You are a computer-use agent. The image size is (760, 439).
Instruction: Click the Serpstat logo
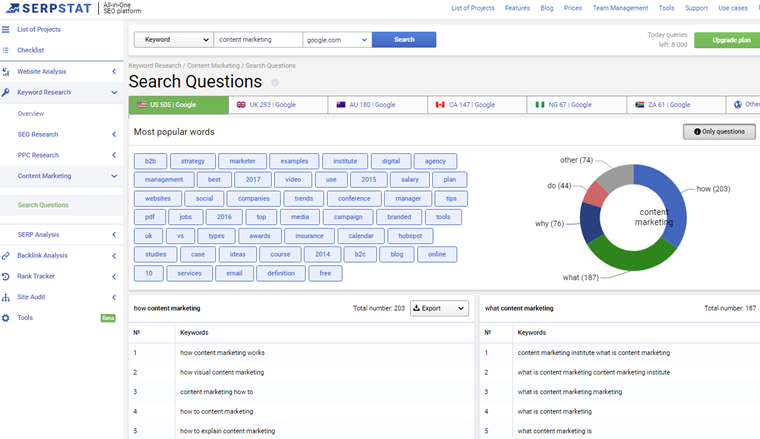(48, 8)
